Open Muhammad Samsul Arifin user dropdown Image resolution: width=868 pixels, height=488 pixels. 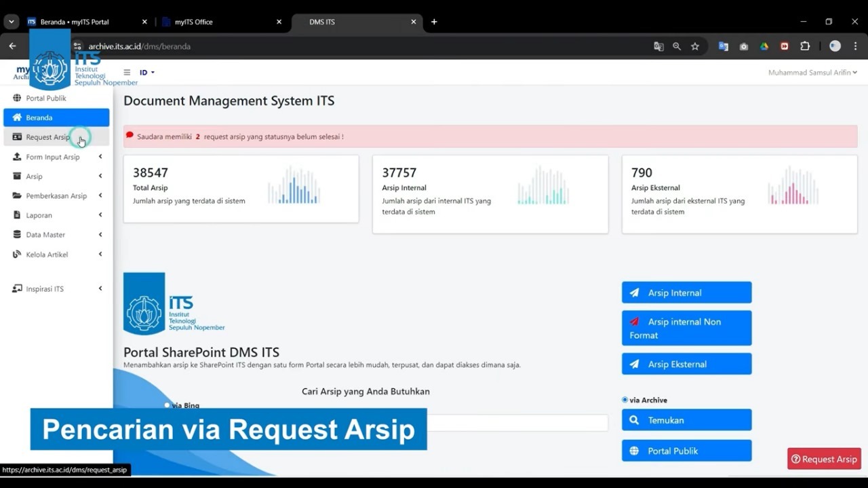[812, 73]
